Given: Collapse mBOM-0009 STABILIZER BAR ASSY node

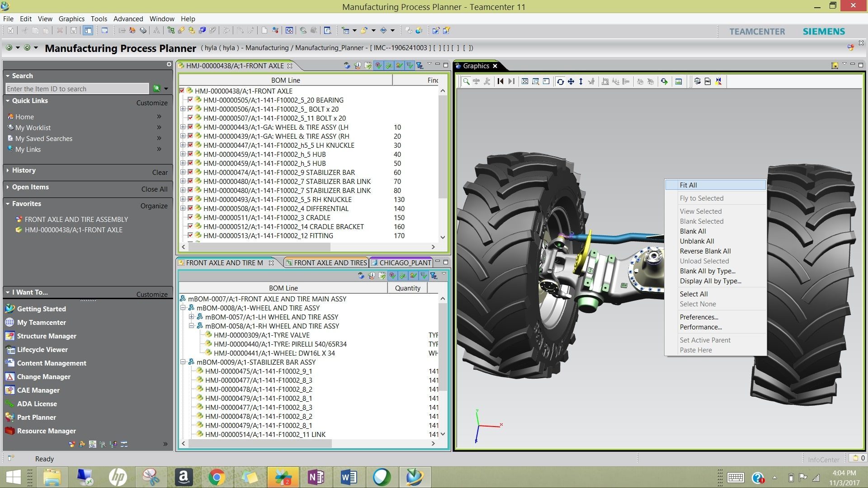Looking at the screenshot, I should tap(183, 362).
